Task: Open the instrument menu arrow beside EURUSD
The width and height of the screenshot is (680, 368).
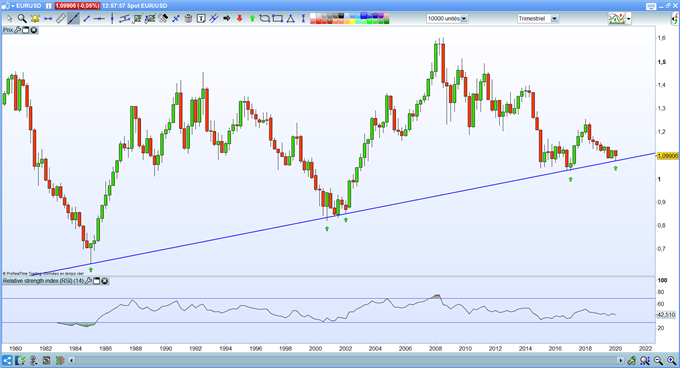Action: click(13, 6)
